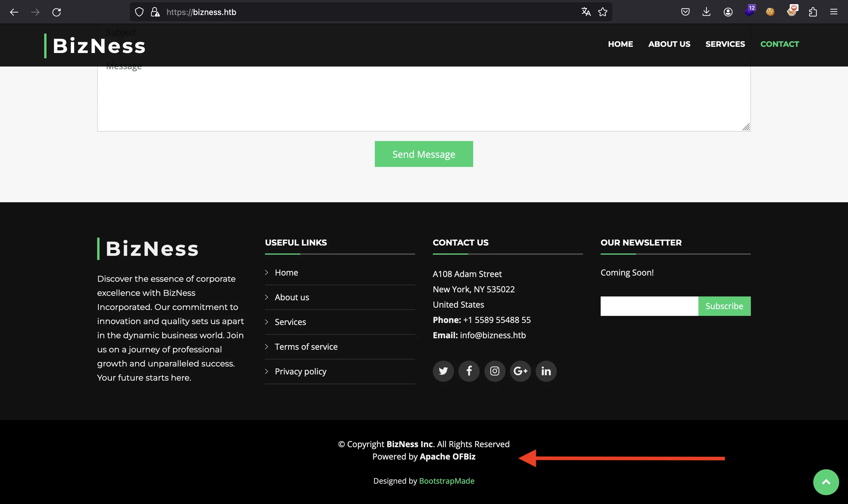Click the address bar URL bizness.htb

201,12
